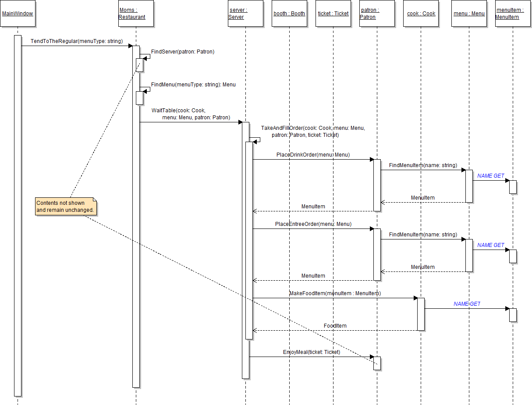Screen dimensions: 532x407
Task: Select the MakeFoodItem message label
Action: click(335, 293)
